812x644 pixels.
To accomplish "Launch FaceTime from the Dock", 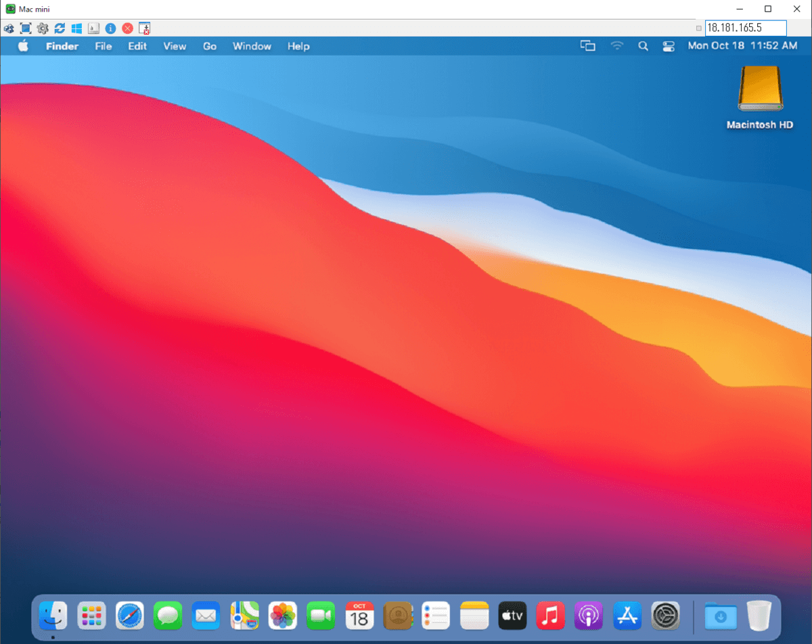I will [321, 616].
